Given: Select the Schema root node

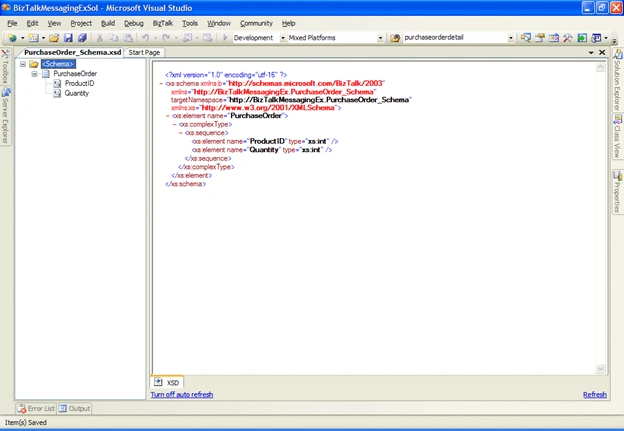Looking at the screenshot, I should tap(58, 64).
